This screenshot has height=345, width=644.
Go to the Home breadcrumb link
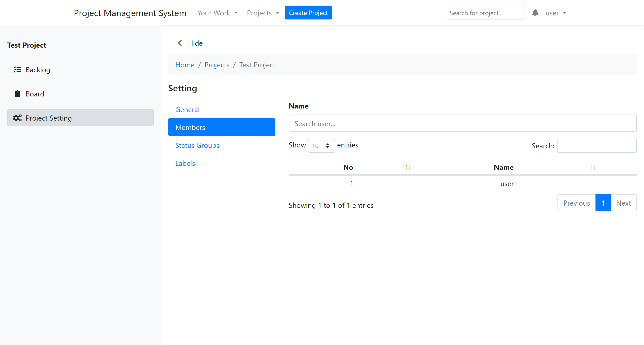pyautogui.click(x=185, y=65)
